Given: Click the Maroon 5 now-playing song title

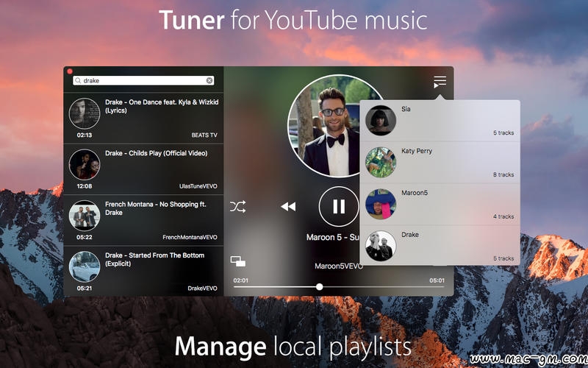Looking at the screenshot, I should pos(333,237).
